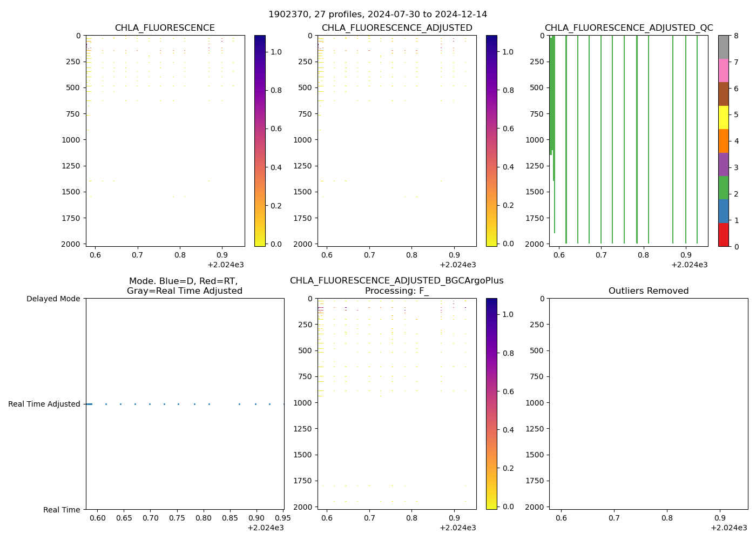Select the green segment in the QC colorbar
The width and height of the screenshot is (756, 540).
point(723,187)
